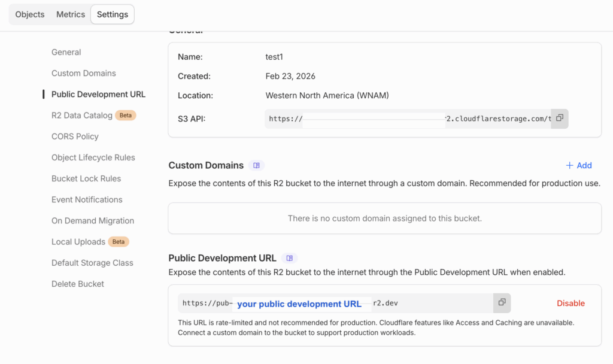Screen dimensions: 613x364
Task: Jump to CORS Policy section
Action: coord(75,136)
